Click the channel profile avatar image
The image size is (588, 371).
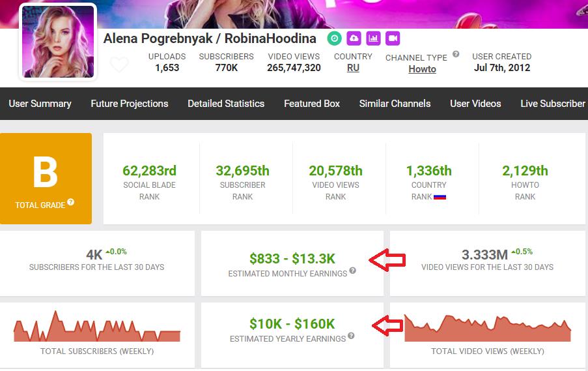58,42
